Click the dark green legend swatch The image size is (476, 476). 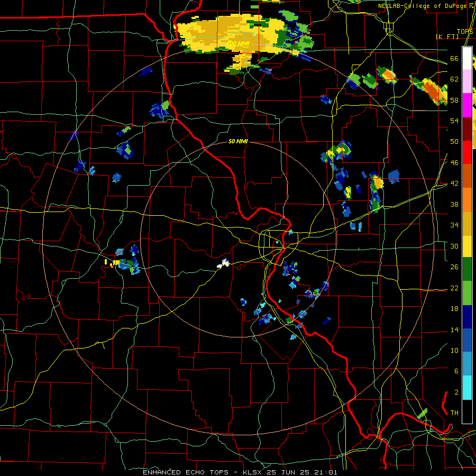point(467,269)
